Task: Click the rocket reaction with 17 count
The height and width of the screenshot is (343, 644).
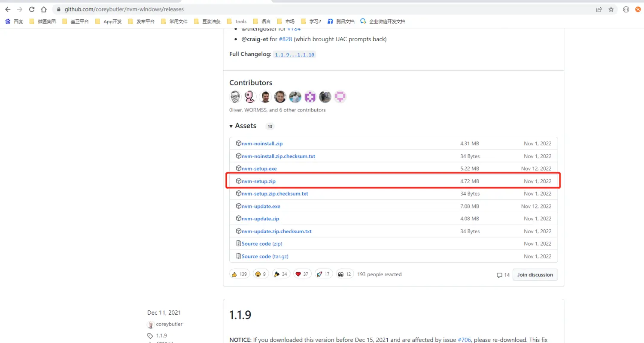Action: [x=324, y=274]
